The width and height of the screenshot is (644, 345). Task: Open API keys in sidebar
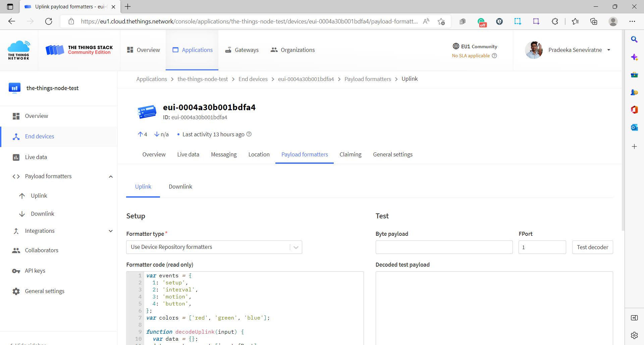coord(35,271)
